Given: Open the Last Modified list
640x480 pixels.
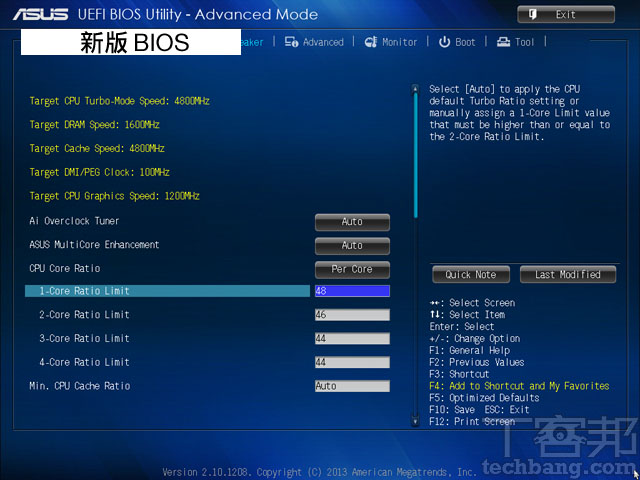Looking at the screenshot, I should tap(568, 274).
